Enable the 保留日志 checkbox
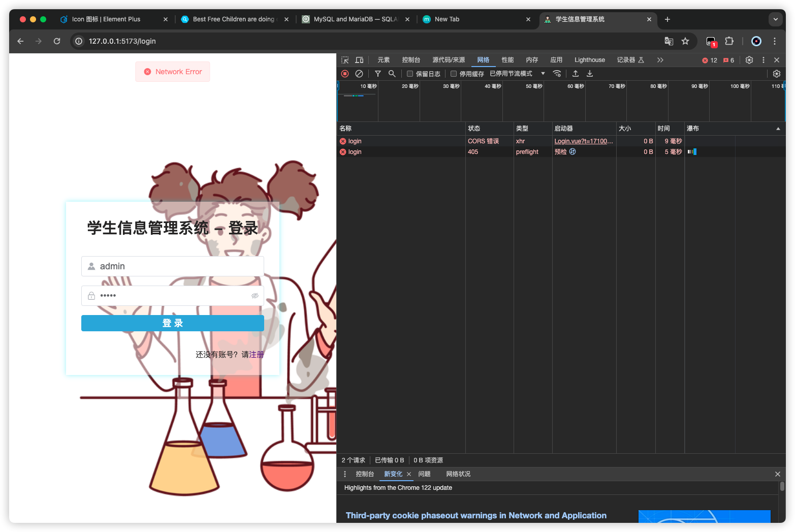795x532 pixels. (x=410, y=74)
